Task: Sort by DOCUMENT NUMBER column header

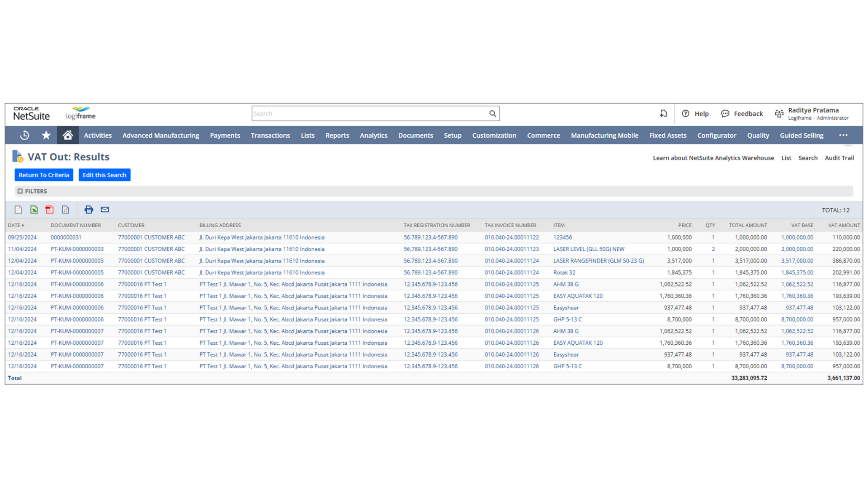Action: 75,225
